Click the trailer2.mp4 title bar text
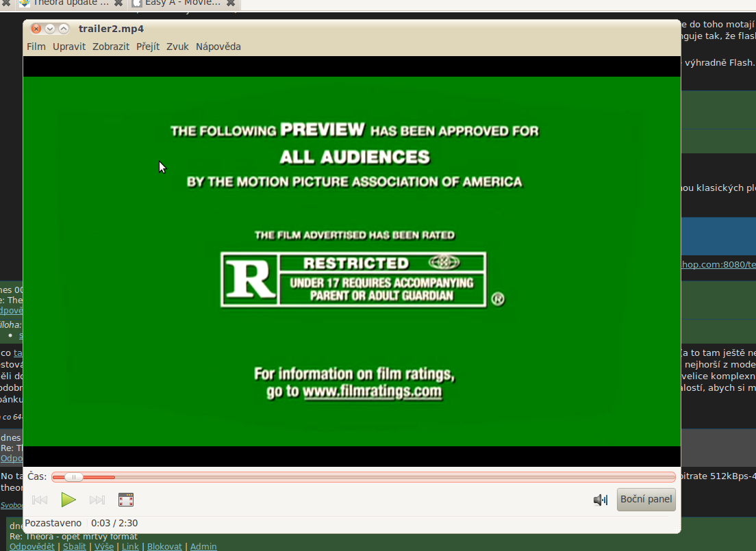756x551 pixels. (111, 29)
